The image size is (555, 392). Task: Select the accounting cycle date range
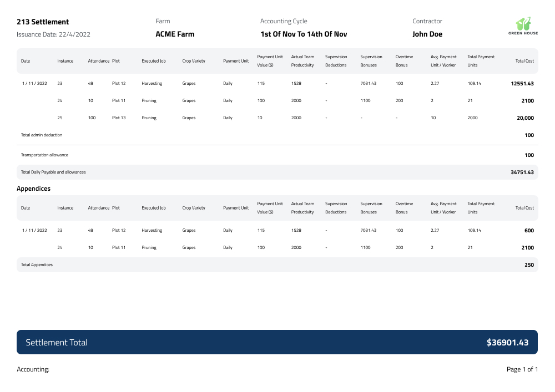click(304, 34)
